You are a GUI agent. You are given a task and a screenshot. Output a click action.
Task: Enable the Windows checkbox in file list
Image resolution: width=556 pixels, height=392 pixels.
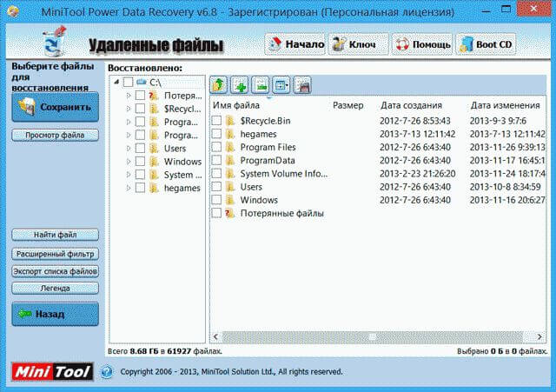coord(216,200)
